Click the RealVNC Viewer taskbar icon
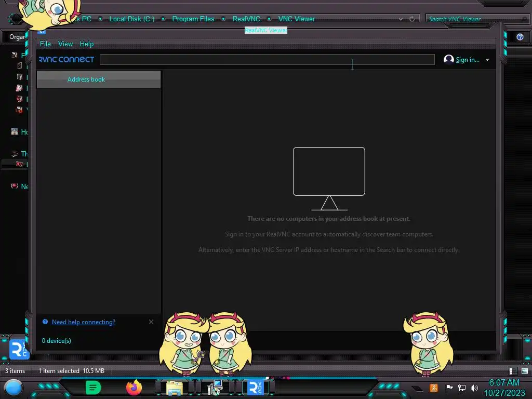 click(x=256, y=388)
